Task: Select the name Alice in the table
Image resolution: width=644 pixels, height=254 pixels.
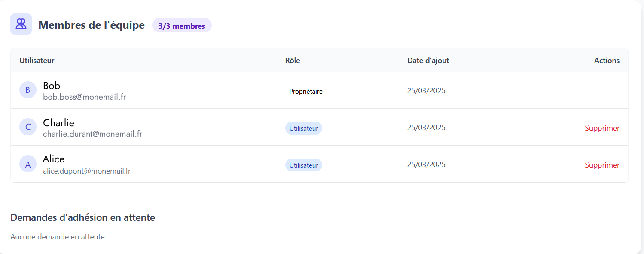Action: 54,159
